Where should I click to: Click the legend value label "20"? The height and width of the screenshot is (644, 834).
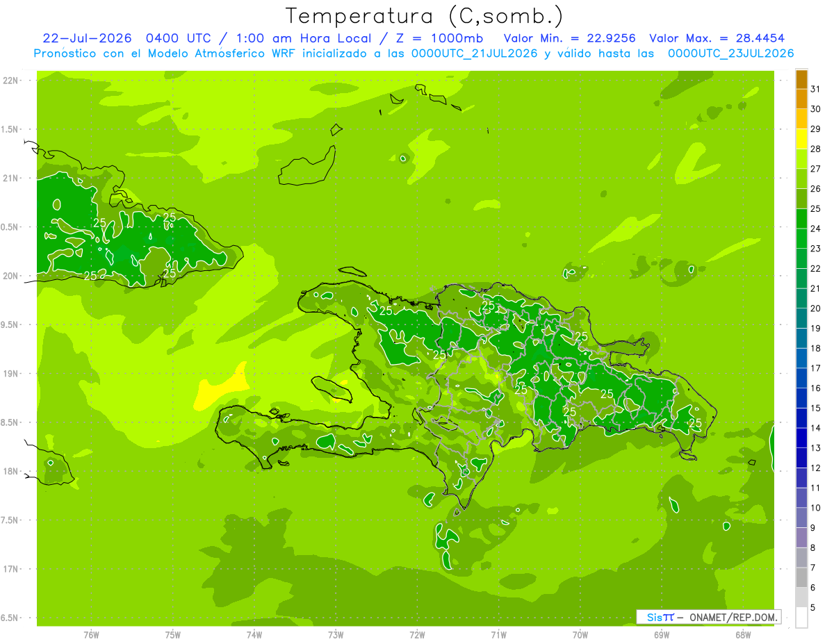tap(815, 308)
